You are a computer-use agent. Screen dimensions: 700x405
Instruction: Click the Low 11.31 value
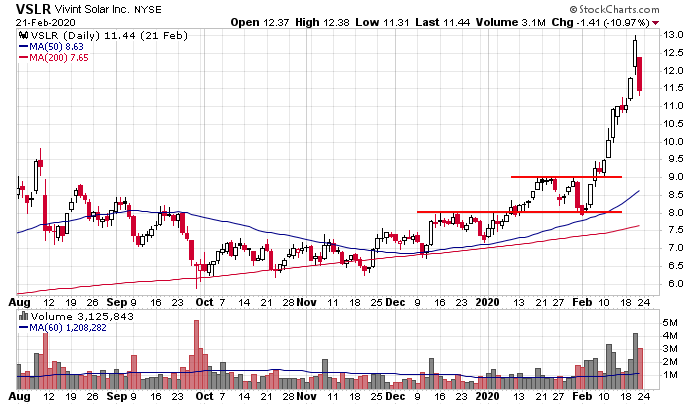tap(382, 22)
